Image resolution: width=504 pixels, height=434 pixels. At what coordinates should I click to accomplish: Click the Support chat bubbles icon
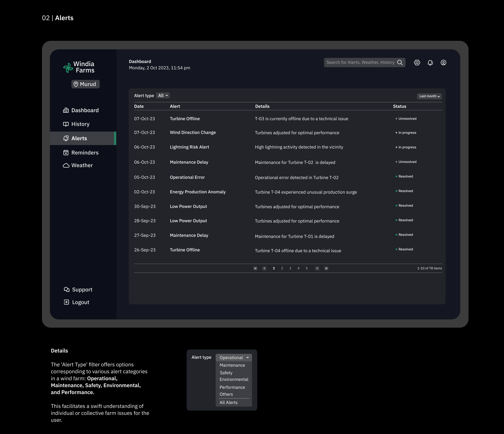pos(66,289)
